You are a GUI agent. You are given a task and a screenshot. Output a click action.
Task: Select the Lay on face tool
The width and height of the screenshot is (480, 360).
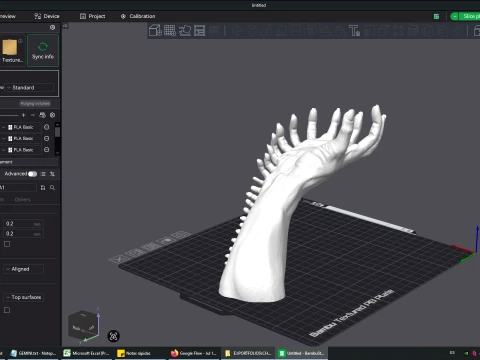click(281, 31)
